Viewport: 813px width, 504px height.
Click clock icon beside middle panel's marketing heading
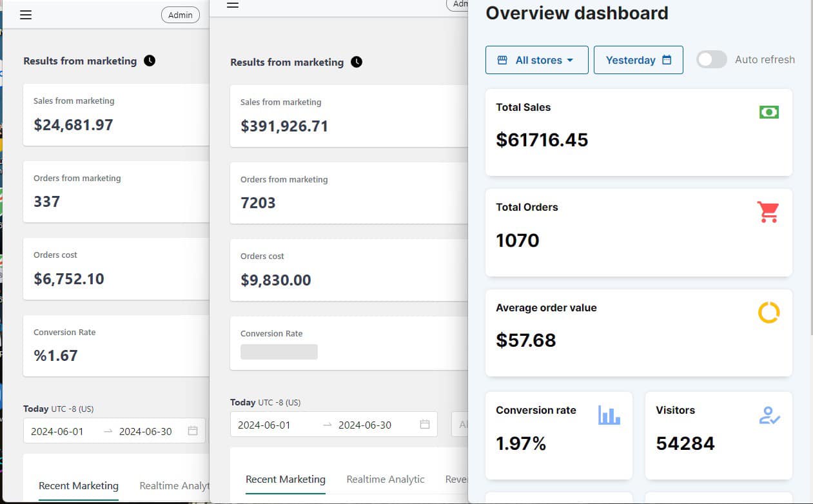pyautogui.click(x=357, y=62)
